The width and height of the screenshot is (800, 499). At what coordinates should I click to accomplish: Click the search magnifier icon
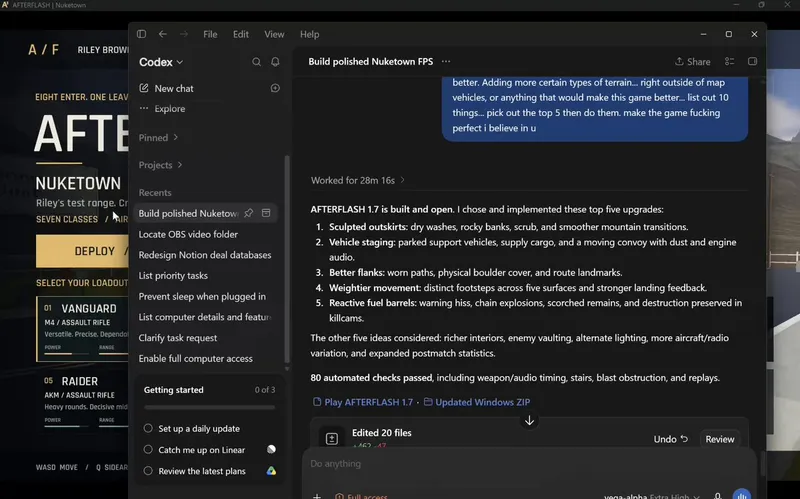pyautogui.click(x=257, y=62)
